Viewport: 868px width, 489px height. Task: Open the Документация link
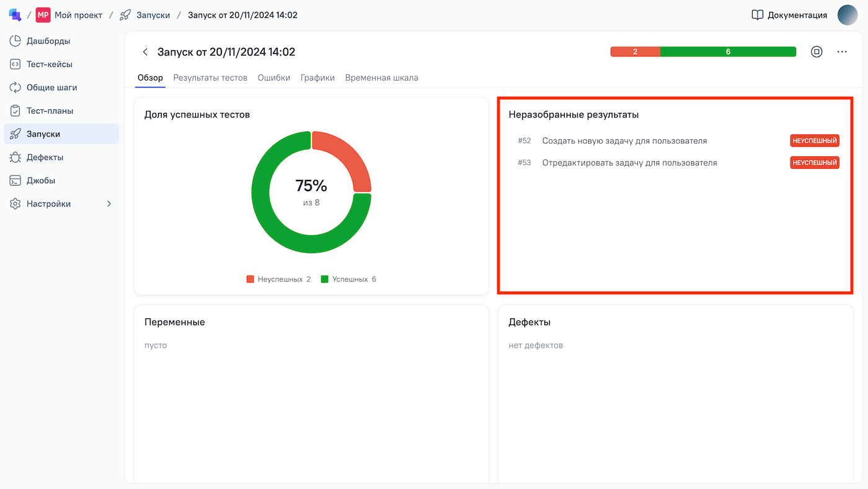click(x=789, y=15)
